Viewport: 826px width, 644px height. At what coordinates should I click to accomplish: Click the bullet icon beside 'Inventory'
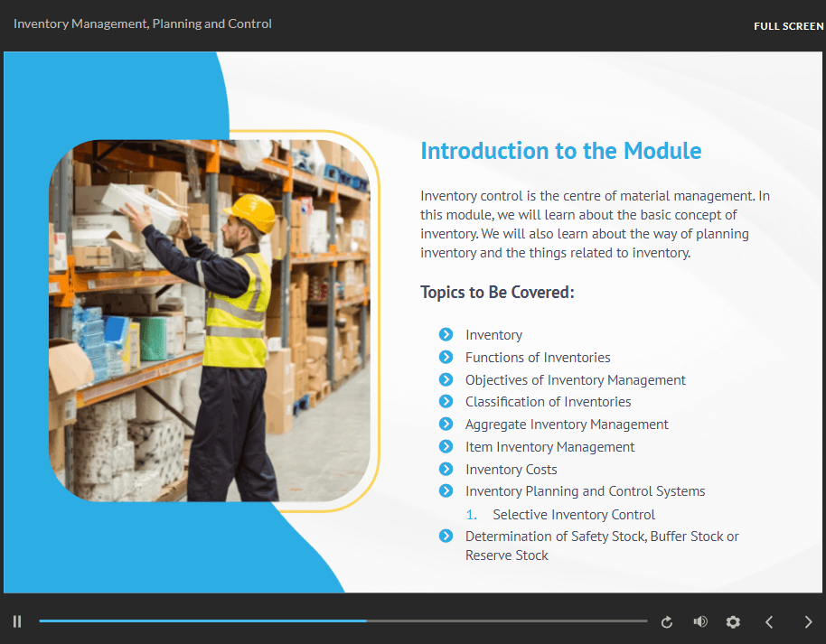(x=446, y=334)
